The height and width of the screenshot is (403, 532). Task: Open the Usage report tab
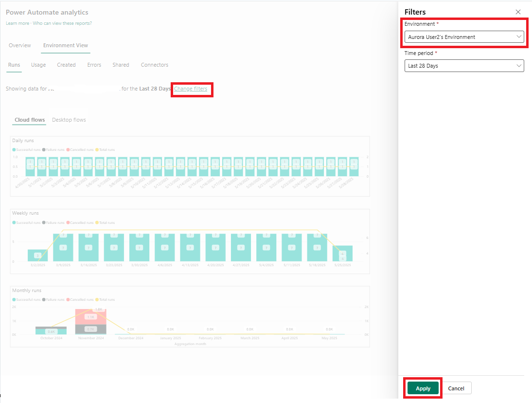tap(38, 65)
